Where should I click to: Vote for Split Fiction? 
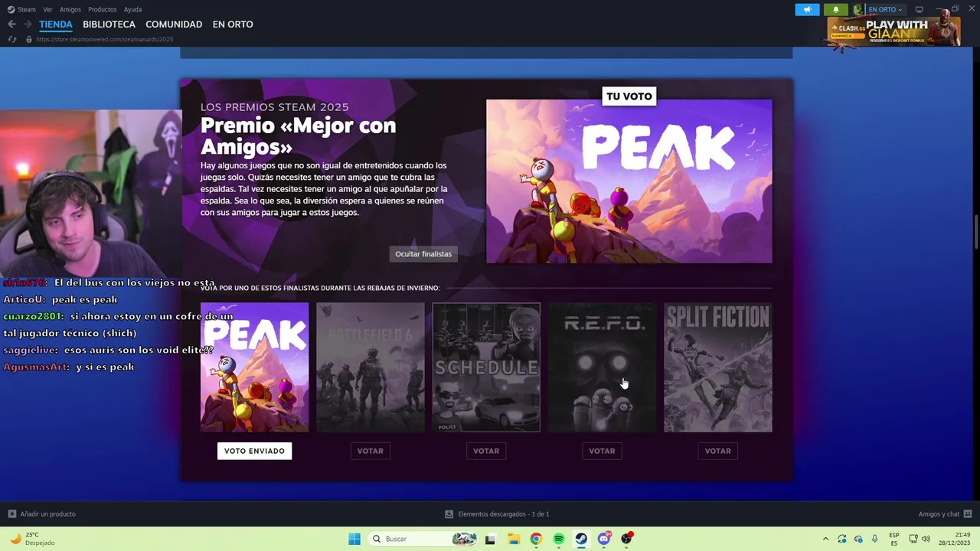click(x=717, y=451)
